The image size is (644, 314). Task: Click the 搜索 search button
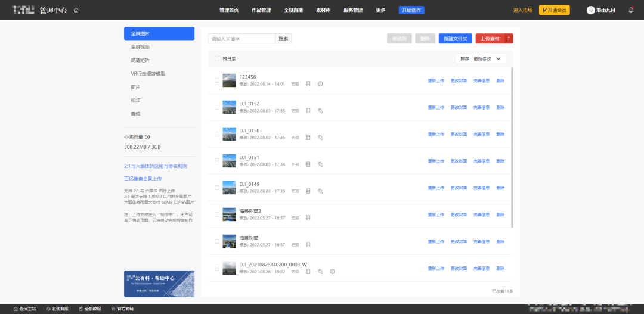[283, 39]
